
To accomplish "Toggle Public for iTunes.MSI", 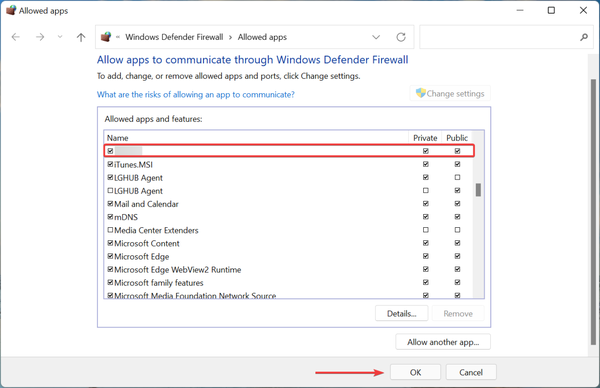I will point(457,164).
